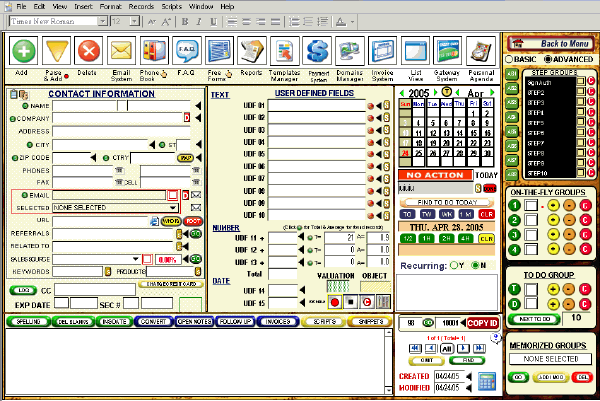600x401 pixels.
Task: Open the Email System icon
Action: pos(121,51)
